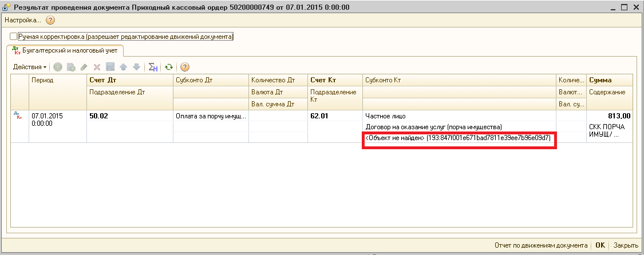Screen dimensions: 644x255
Task: Close the window with title bar X
Action: point(635,7)
